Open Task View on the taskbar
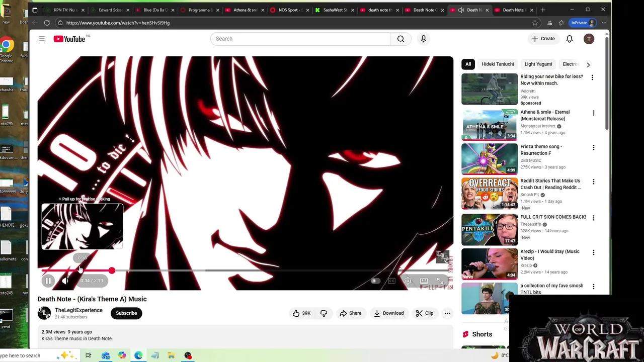 (88, 355)
